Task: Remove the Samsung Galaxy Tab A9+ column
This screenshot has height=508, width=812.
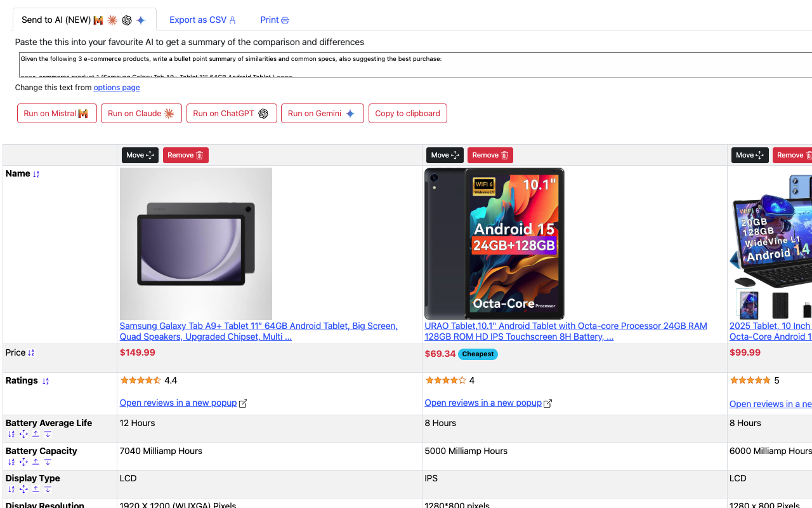Action: 186,155
